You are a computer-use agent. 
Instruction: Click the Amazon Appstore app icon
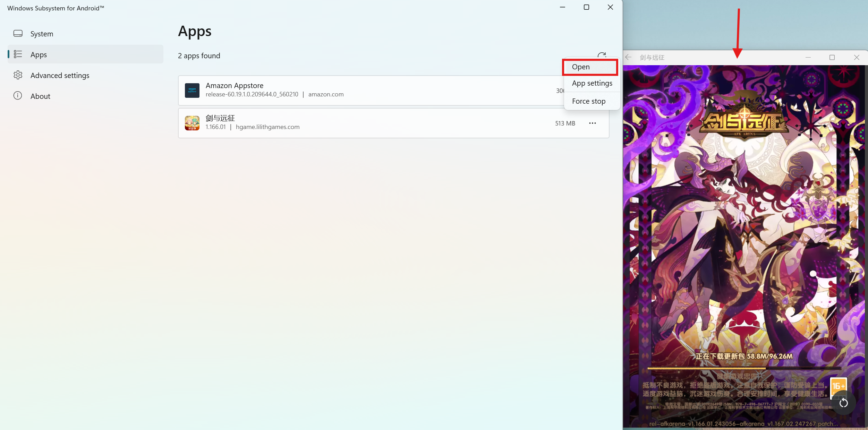point(192,91)
